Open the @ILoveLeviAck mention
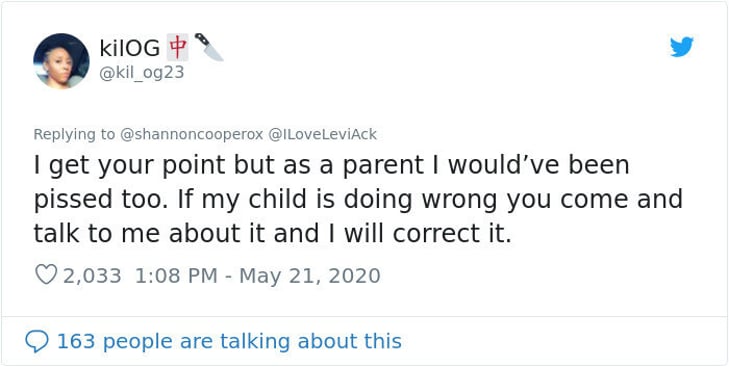 pyautogui.click(x=322, y=134)
